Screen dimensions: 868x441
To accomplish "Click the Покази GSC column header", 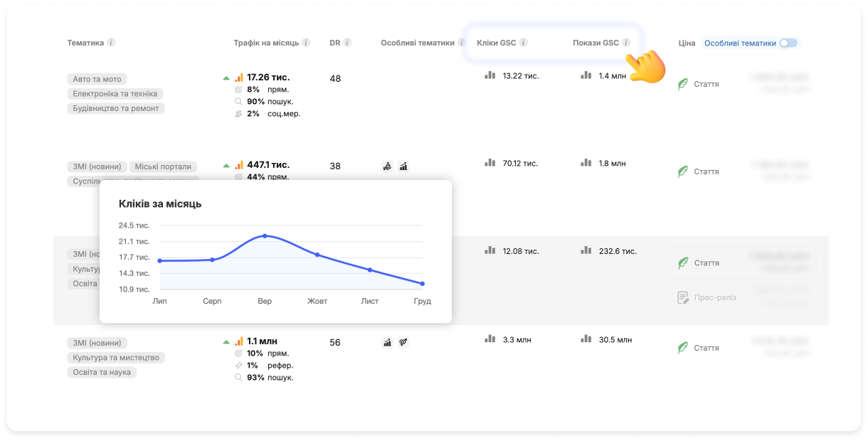I will click(596, 43).
